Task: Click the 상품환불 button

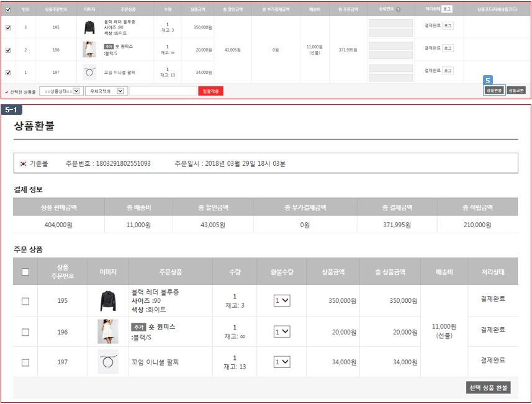Action: point(494,90)
